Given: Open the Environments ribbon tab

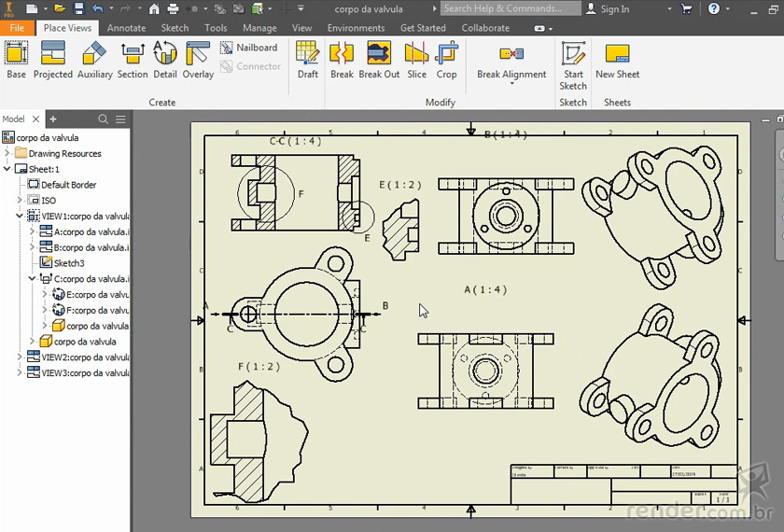Looking at the screenshot, I should click(356, 28).
